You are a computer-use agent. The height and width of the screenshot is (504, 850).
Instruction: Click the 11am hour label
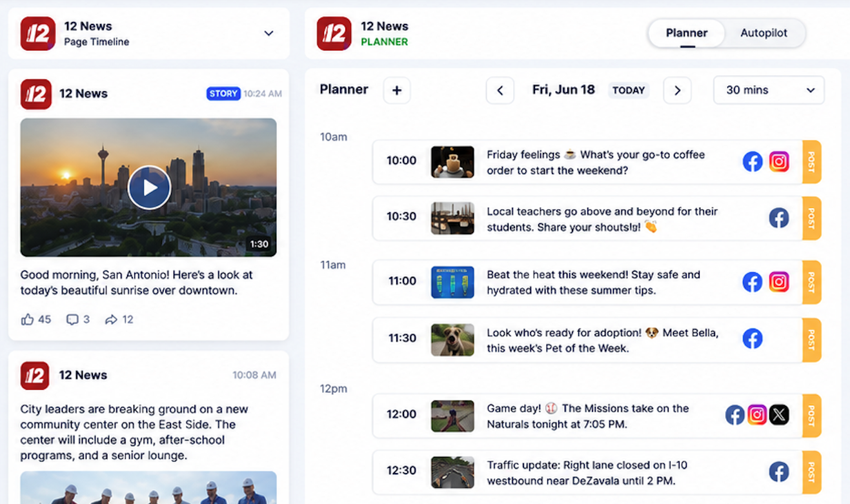click(x=333, y=265)
